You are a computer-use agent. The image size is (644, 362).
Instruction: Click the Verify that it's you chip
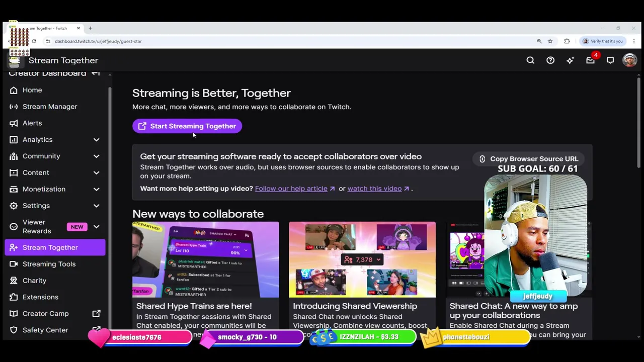tap(603, 41)
